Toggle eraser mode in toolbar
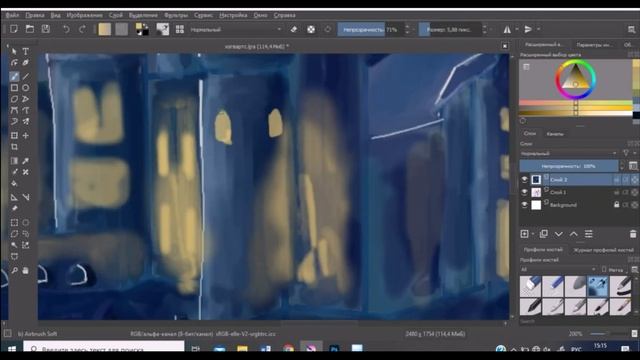The height and width of the screenshot is (360, 640). point(294,29)
